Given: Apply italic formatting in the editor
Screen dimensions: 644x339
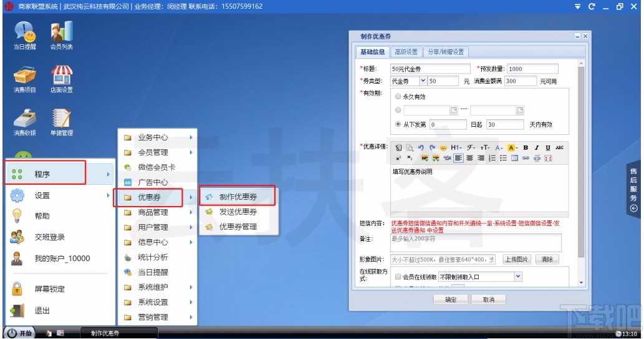Looking at the screenshot, I should (537, 148).
